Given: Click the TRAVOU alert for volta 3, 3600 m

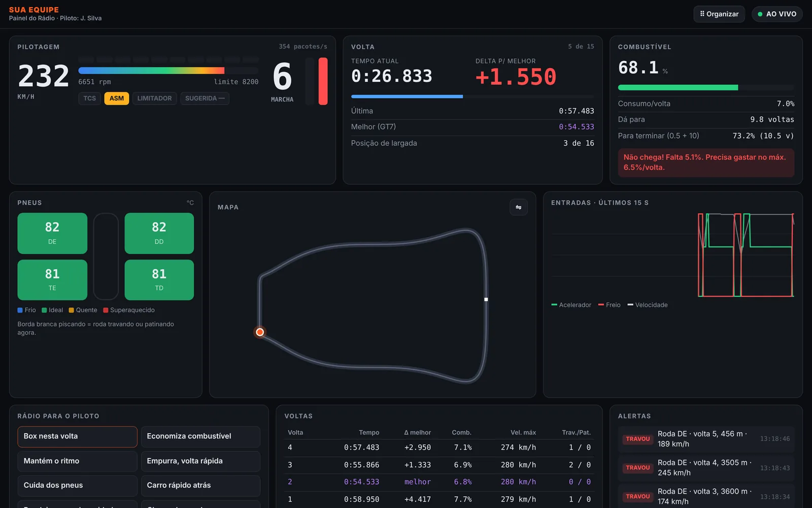Looking at the screenshot, I should click(x=706, y=496).
